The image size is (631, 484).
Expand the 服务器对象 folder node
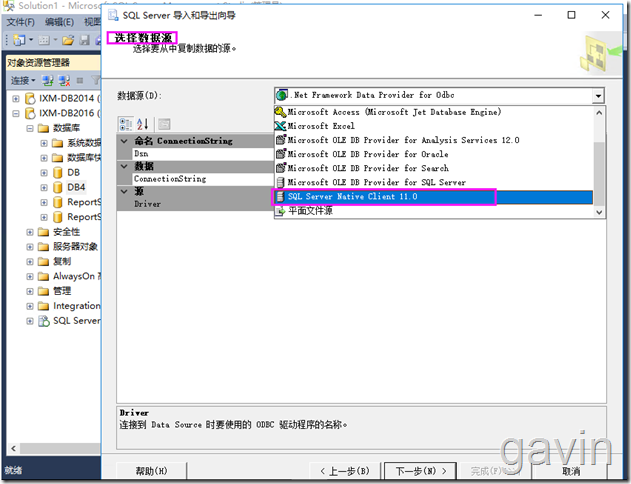30,247
